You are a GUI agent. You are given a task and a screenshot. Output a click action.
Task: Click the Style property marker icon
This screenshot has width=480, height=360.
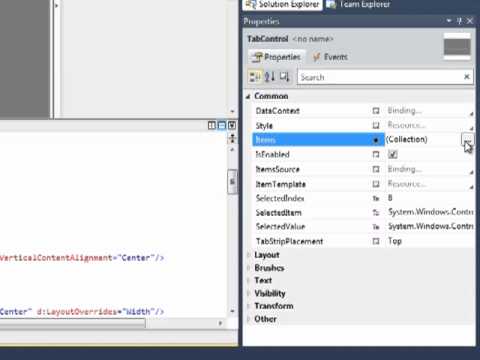[376, 125]
